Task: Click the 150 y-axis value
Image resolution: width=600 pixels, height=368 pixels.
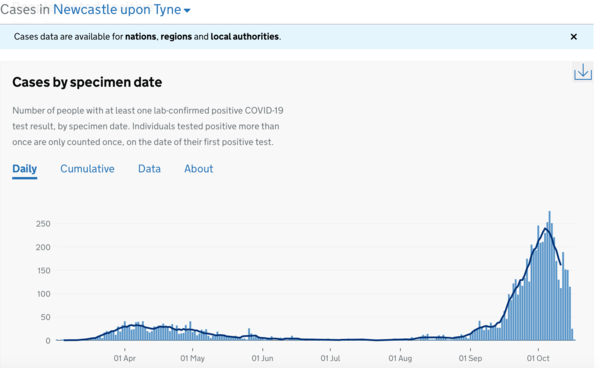Action: (43, 270)
